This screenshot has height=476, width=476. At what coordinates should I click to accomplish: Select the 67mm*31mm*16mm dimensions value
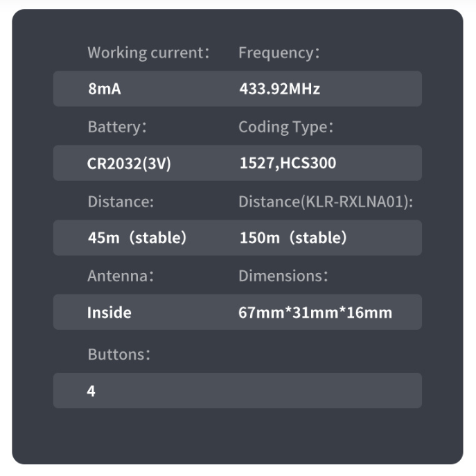coord(315,312)
